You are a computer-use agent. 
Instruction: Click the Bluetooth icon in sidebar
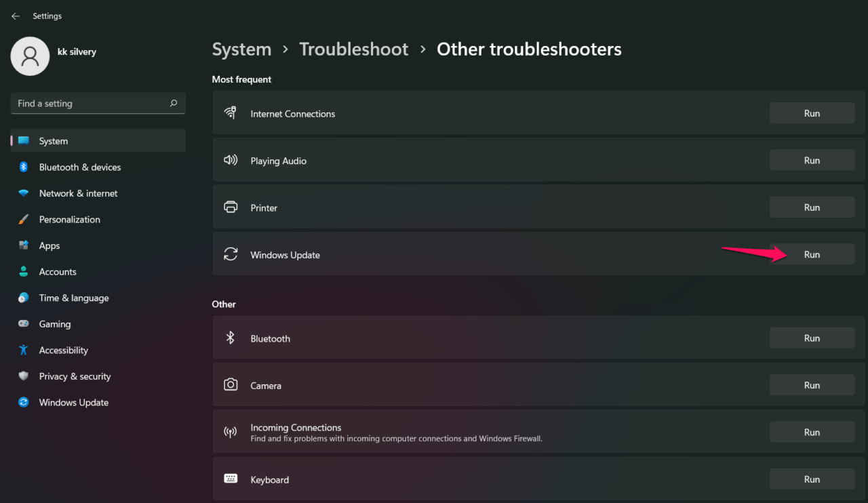(24, 167)
